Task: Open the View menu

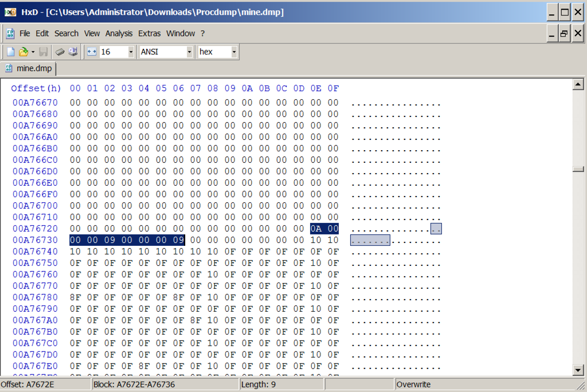Action: pyautogui.click(x=92, y=33)
